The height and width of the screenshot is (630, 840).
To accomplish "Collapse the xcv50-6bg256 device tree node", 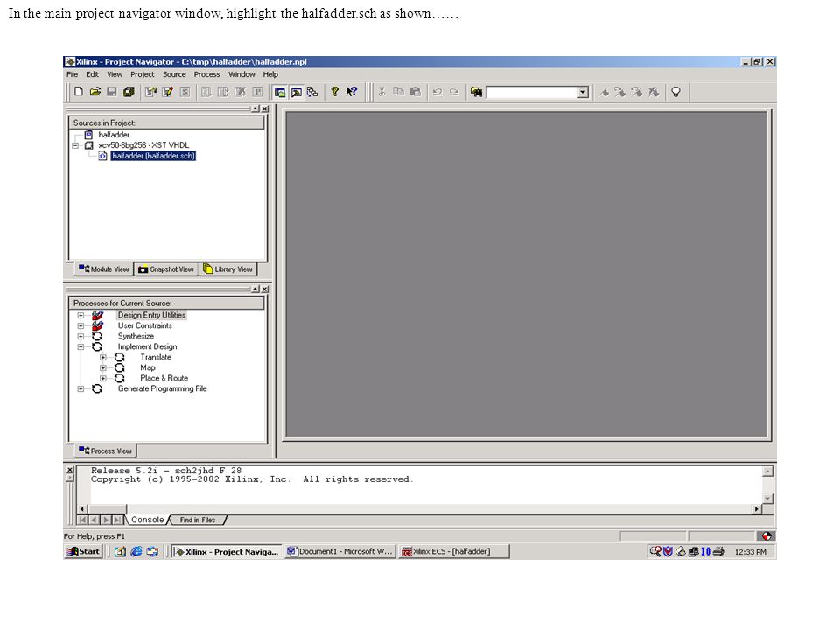I will pyautogui.click(x=75, y=145).
